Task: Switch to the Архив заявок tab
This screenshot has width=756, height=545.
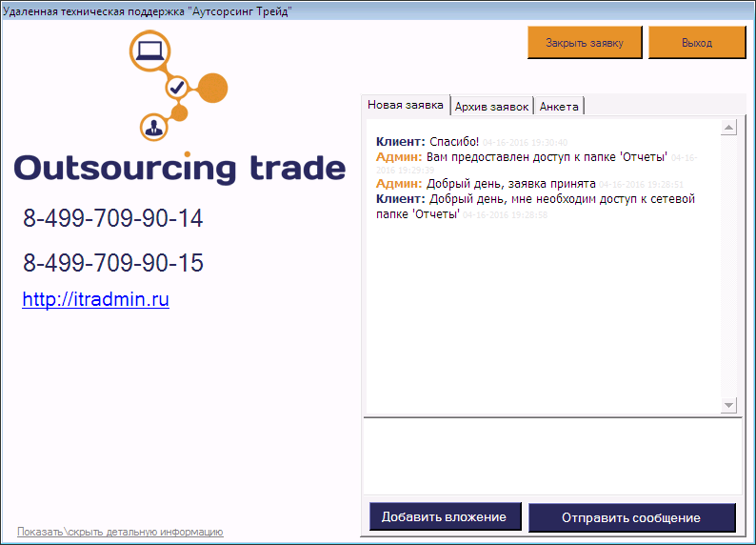Action: point(491,107)
